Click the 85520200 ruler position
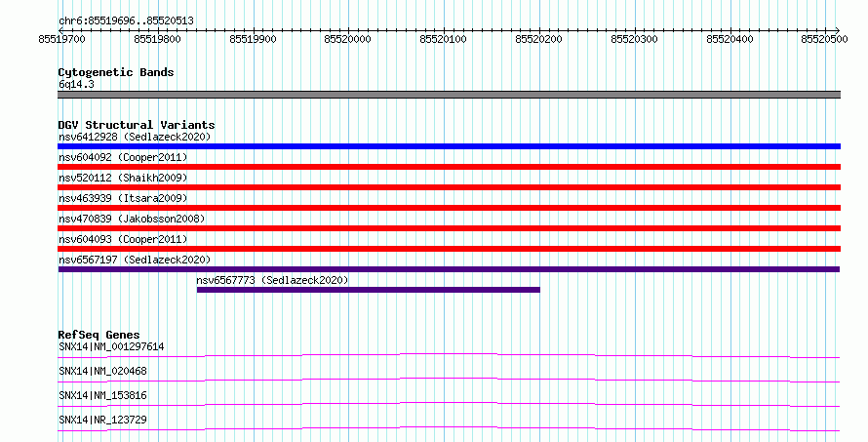Image resolution: width=868 pixels, height=442 pixels. (x=538, y=39)
